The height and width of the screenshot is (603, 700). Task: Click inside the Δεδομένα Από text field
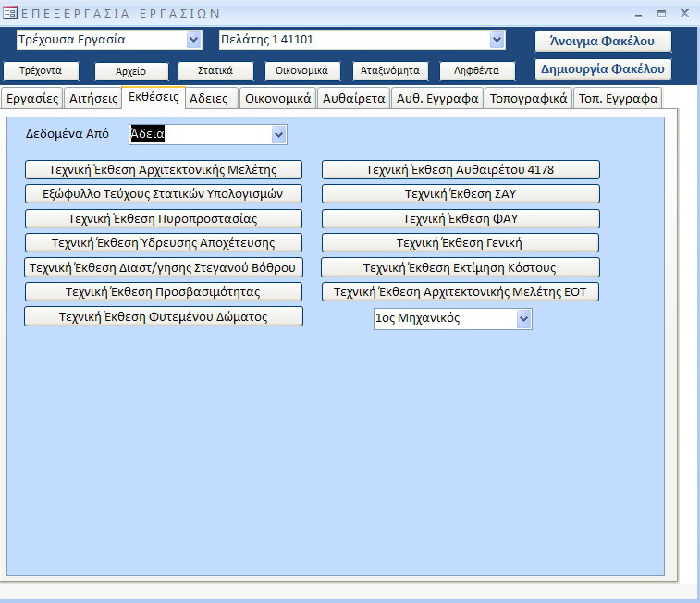click(199, 135)
